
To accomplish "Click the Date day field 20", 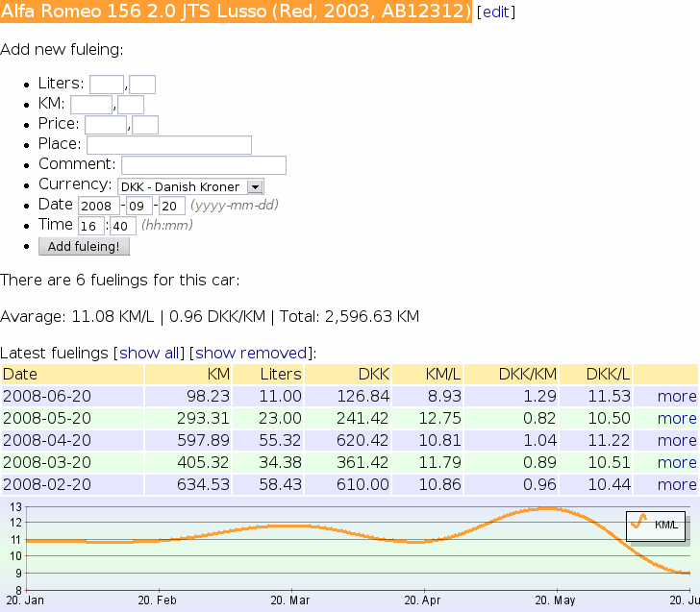I will pyautogui.click(x=172, y=206).
